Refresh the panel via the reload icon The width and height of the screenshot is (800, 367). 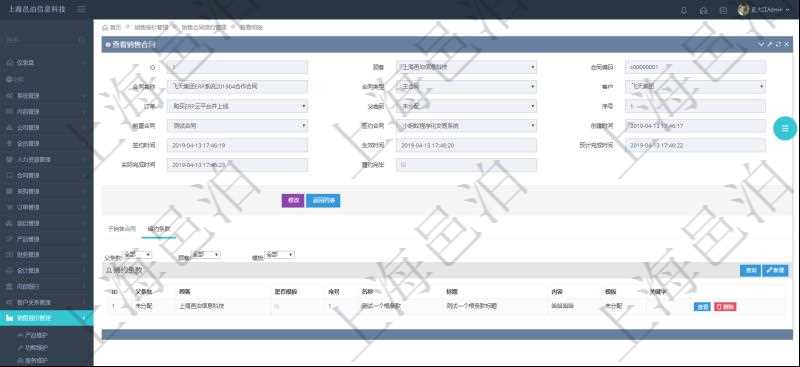pyautogui.click(x=779, y=44)
